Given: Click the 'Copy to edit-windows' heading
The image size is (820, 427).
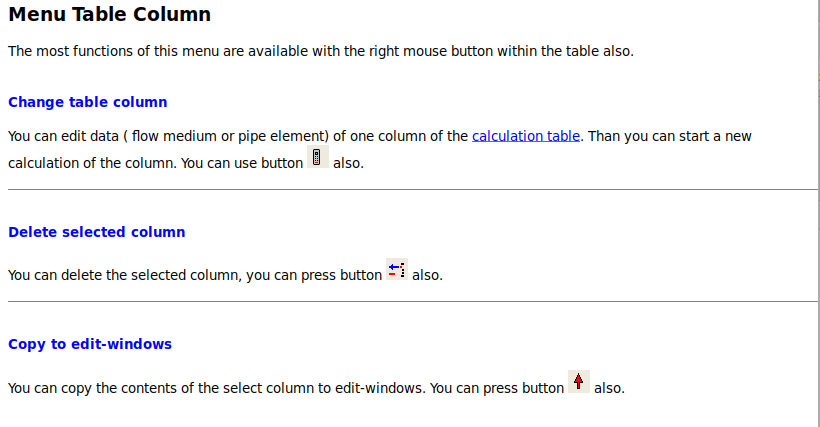Looking at the screenshot, I should pyautogui.click(x=90, y=344).
